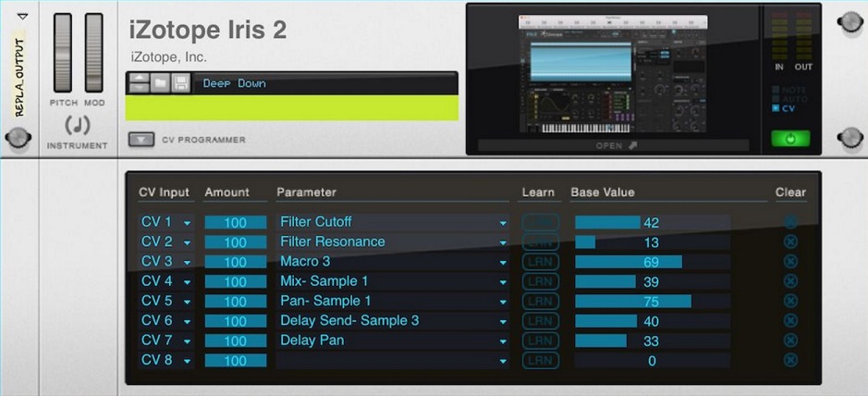Viewport: 868px width, 396px height.
Task: Enable learn (LRN) for Filter Resonance row
Action: click(x=540, y=242)
